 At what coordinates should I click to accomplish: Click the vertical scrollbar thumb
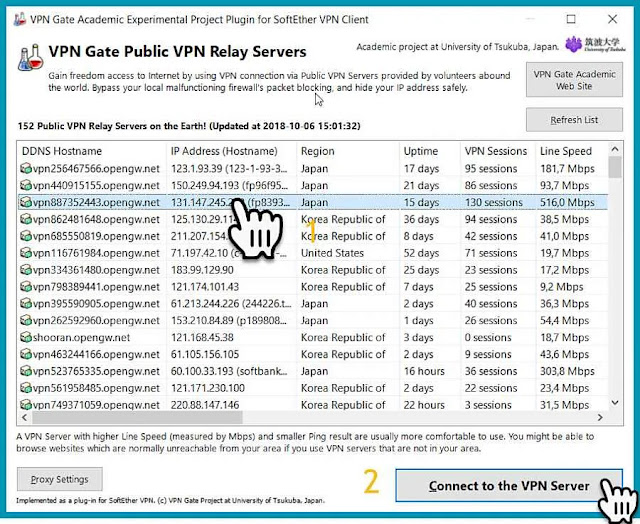615,167
